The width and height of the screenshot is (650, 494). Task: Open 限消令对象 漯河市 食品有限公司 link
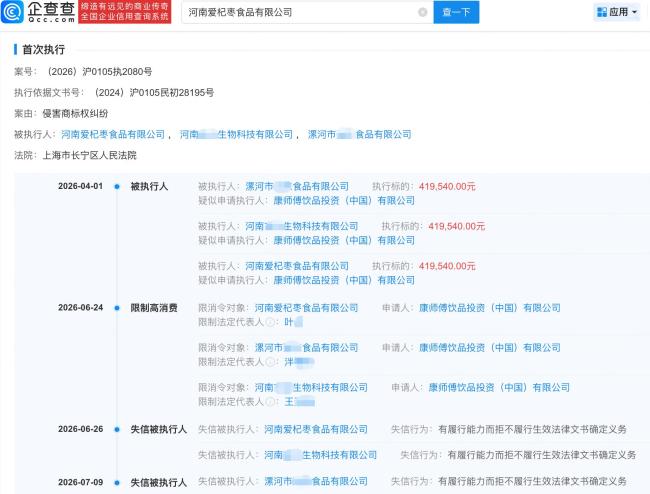[x=306, y=348]
